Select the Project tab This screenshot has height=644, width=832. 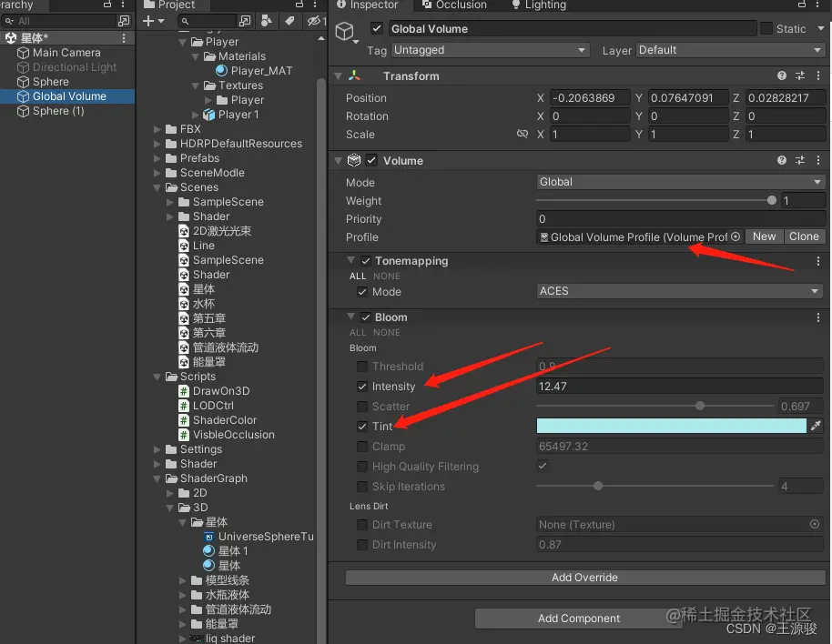(170, 5)
